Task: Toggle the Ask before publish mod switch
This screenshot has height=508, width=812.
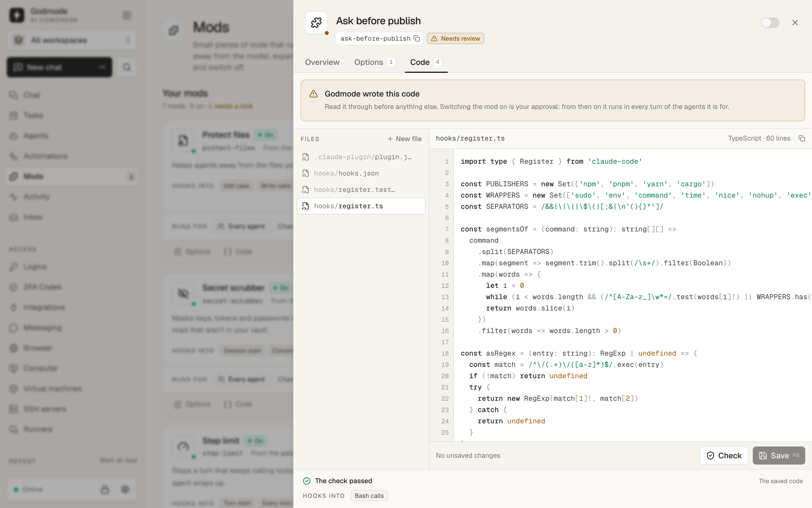Action: click(770, 23)
